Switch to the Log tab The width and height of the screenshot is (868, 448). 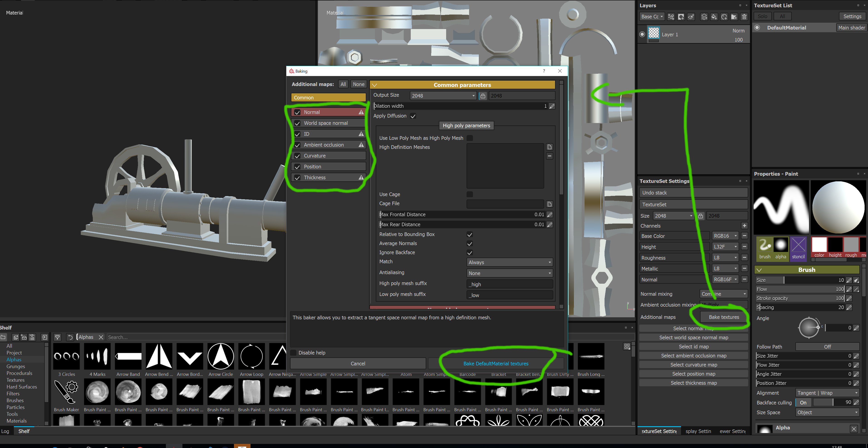pos(5,431)
